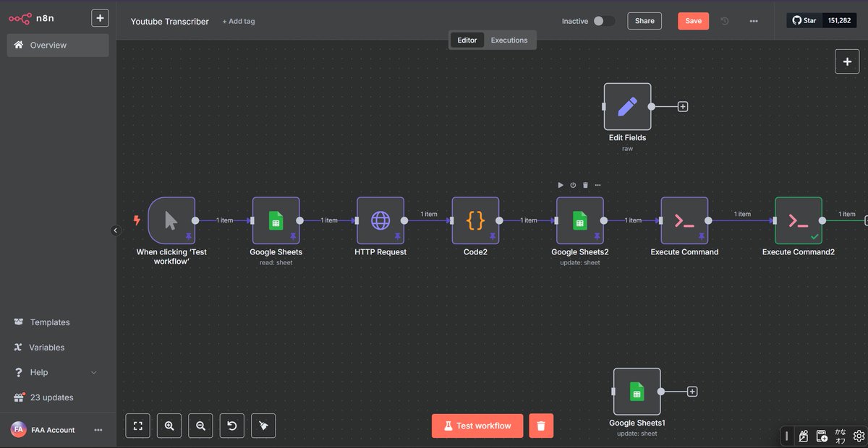Image resolution: width=868 pixels, height=448 pixels.
Task: Add a node after Google Sheets1
Action: [x=692, y=392]
